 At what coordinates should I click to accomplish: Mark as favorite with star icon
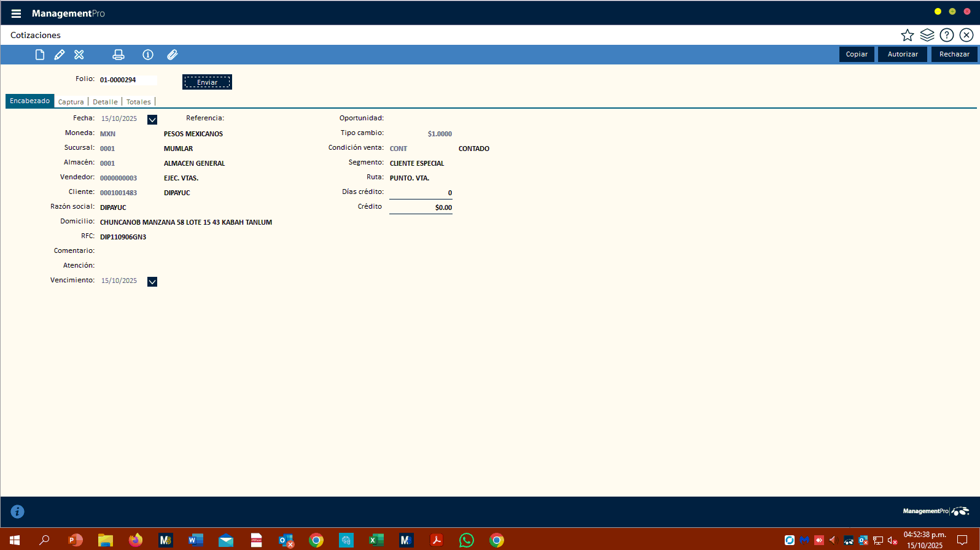click(907, 35)
